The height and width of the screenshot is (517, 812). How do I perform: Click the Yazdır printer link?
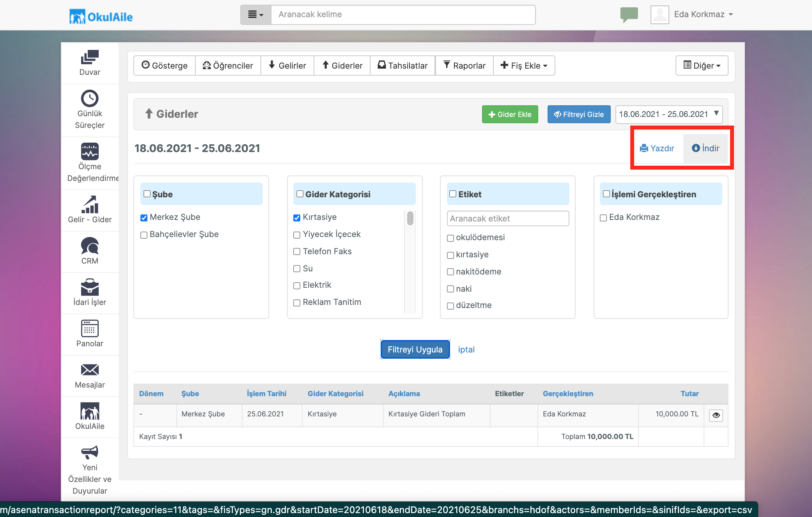point(657,148)
